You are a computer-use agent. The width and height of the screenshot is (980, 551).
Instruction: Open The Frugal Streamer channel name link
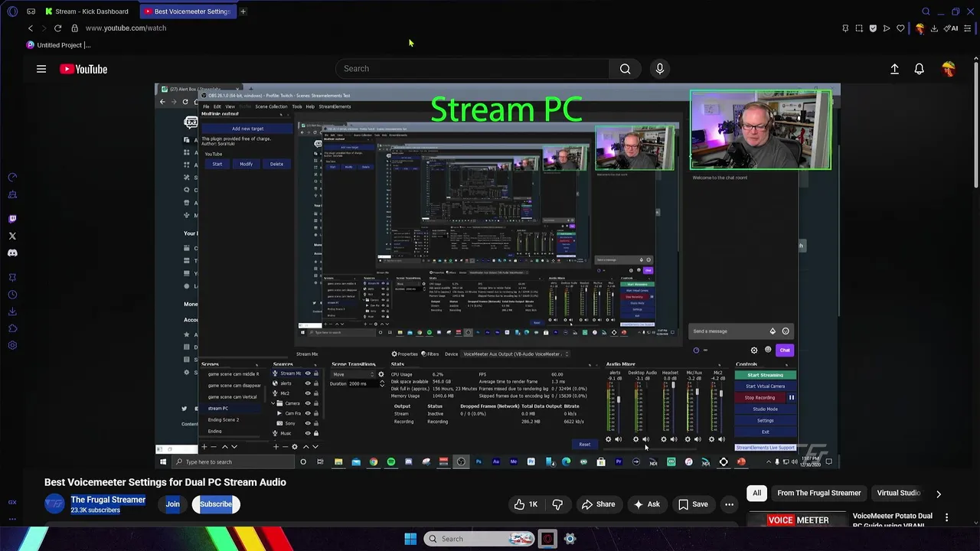(108, 500)
